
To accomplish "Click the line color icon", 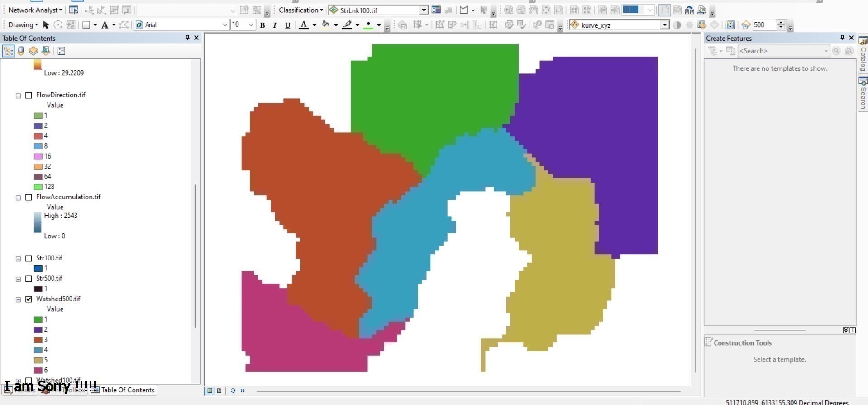I will coord(347,25).
